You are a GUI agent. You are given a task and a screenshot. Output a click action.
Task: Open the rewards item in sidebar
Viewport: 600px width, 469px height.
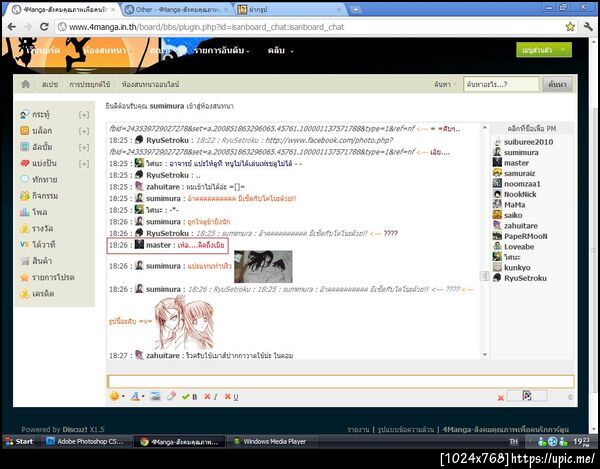pos(36,229)
